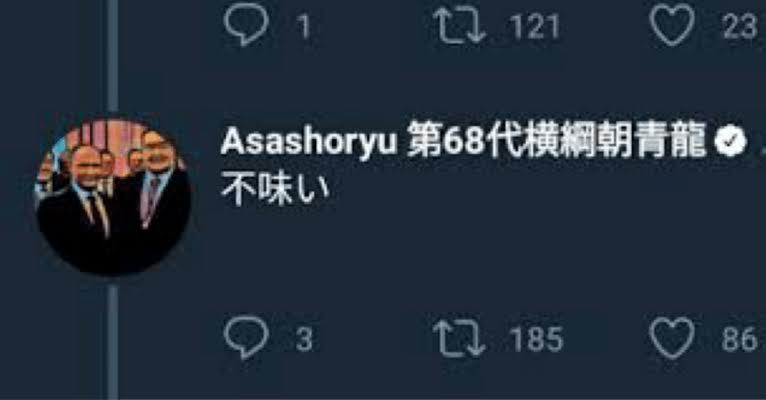This screenshot has height=400, width=766.
Task: Click reply icon on the upper tweet
Action: point(246,24)
